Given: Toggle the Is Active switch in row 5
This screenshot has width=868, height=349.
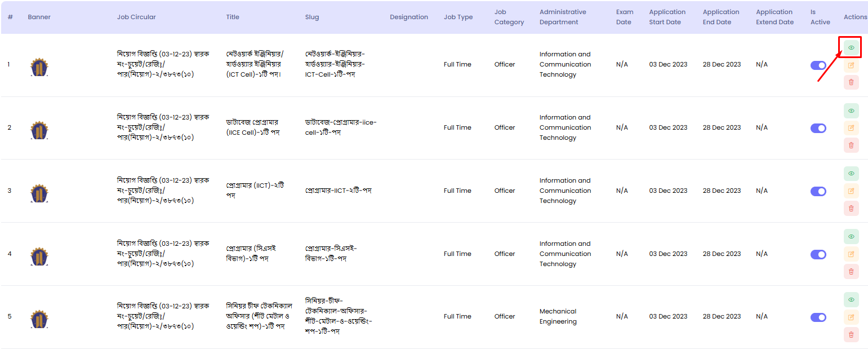Looking at the screenshot, I should click(818, 317).
